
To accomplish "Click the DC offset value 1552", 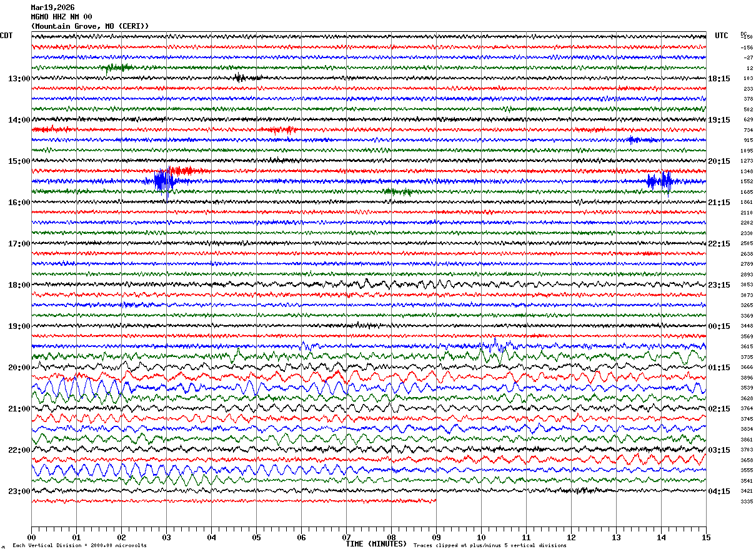I will tap(747, 181).
